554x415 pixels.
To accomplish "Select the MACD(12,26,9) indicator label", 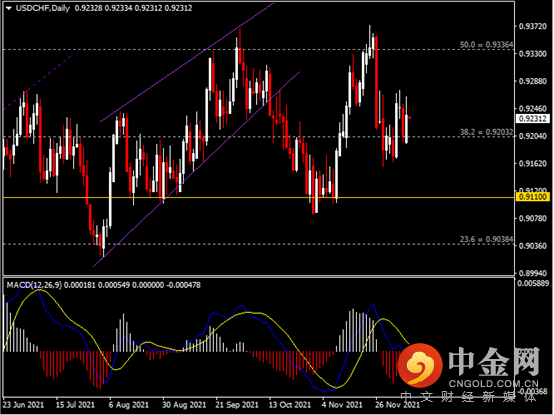I will [34, 285].
